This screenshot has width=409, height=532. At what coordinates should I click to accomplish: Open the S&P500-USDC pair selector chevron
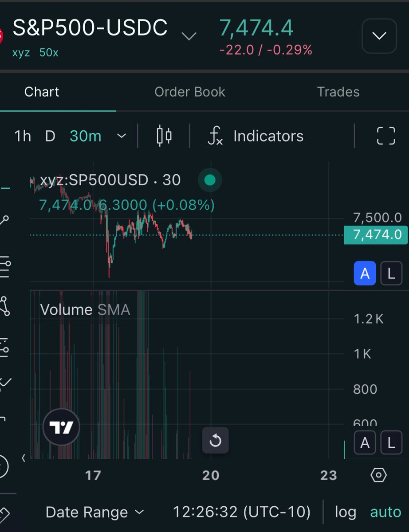point(189,36)
